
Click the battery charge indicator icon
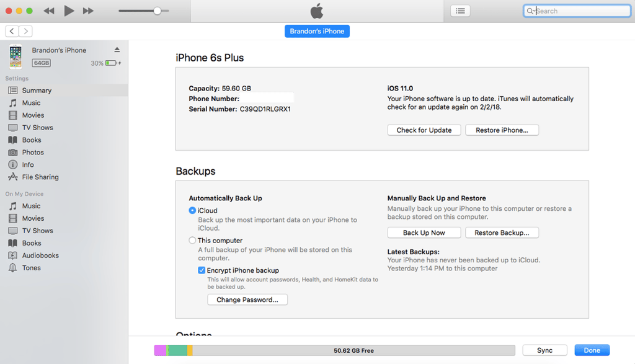[x=113, y=63]
